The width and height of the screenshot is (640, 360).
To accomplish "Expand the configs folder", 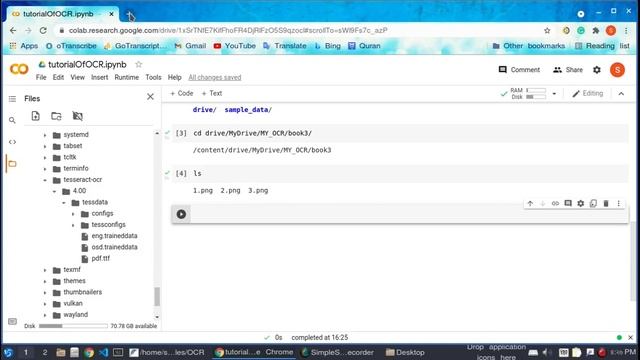I will pyautogui.click(x=73, y=214).
